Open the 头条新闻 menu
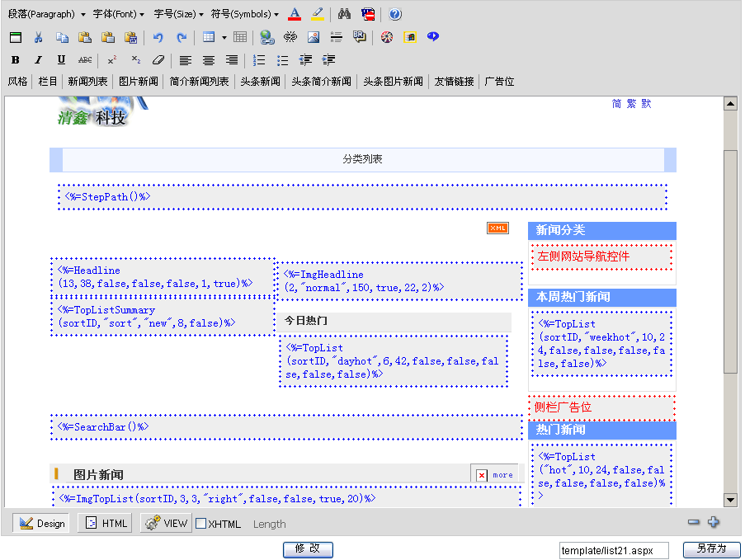745x560 pixels. [x=260, y=82]
